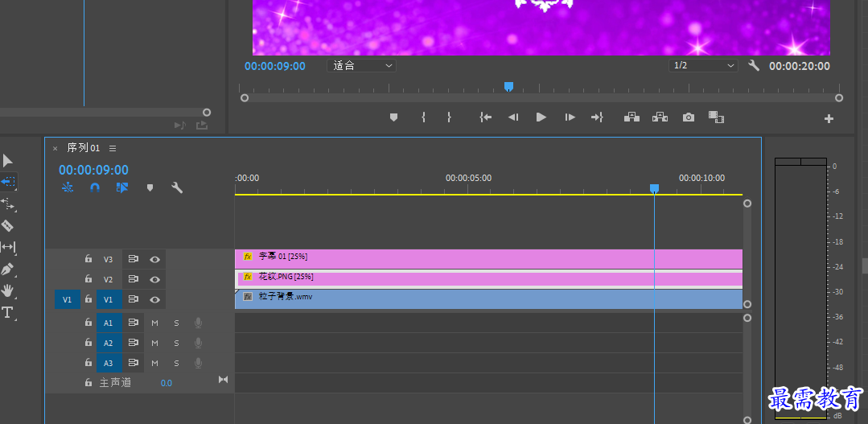Mute the A3 audio track
This screenshot has width=868, height=424.
(155, 363)
